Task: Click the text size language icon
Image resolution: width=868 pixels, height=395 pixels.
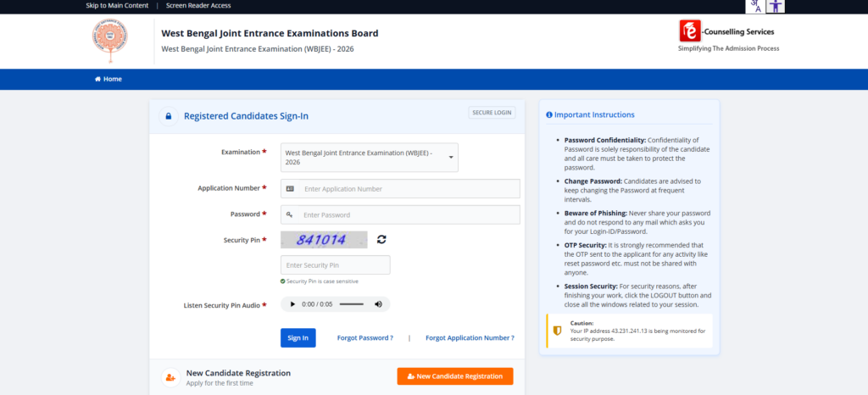Action: (755, 6)
